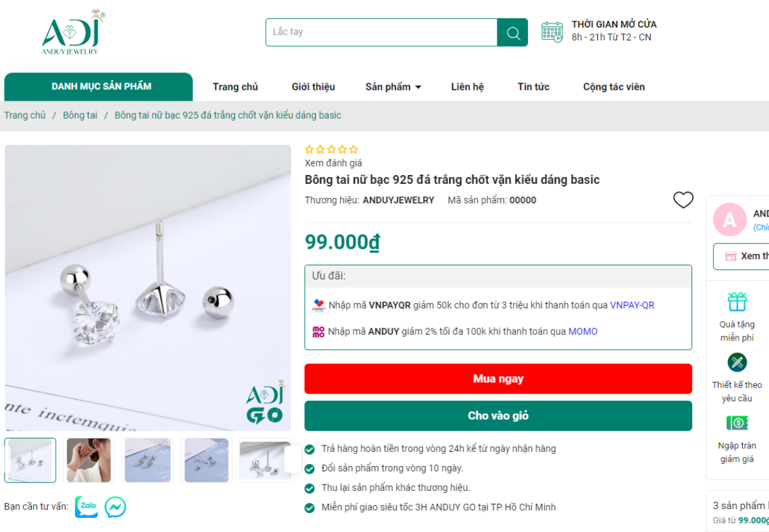Click into the search input field
The width and height of the screenshot is (769, 532).
(381, 32)
